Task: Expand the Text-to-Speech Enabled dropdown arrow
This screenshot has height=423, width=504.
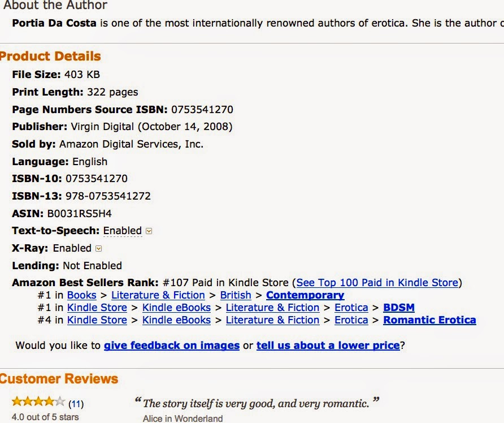Action: click(149, 231)
